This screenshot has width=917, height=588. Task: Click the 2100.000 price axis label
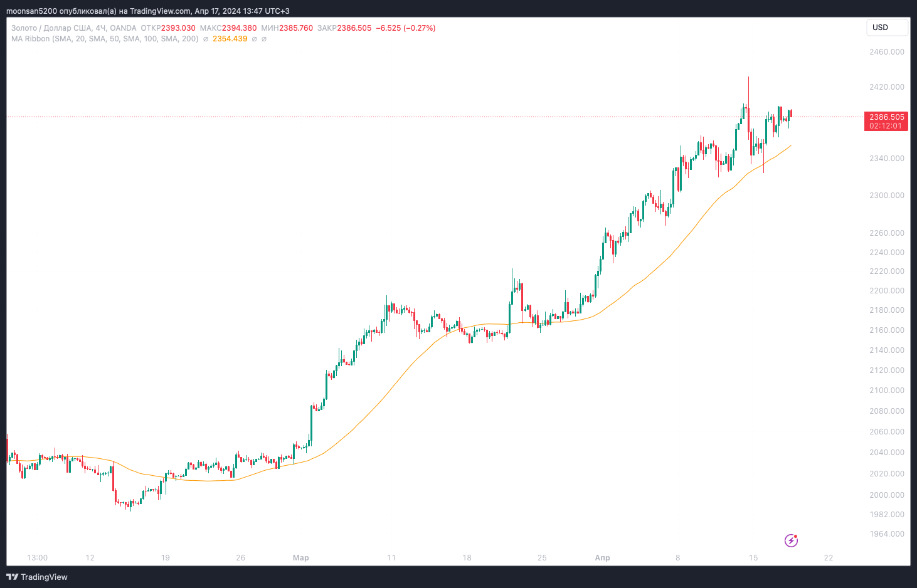(x=887, y=391)
